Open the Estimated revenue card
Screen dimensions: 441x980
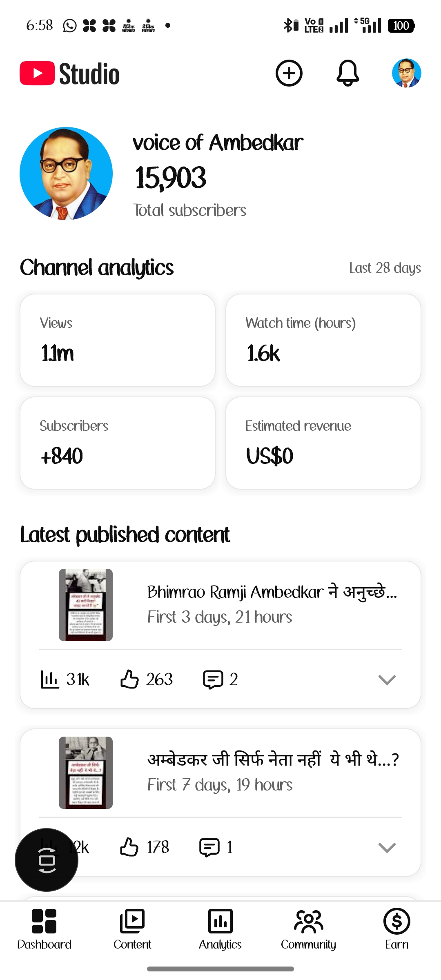click(323, 443)
